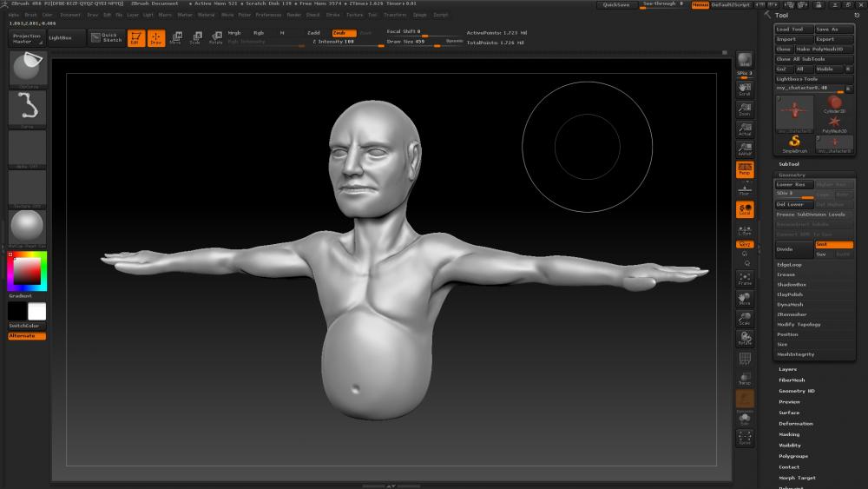Expand the Deformation subpalette

click(x=796, y=424)
